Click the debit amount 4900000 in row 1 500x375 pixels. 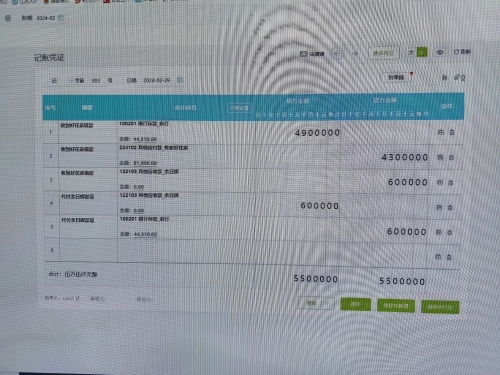click(317, 133)
